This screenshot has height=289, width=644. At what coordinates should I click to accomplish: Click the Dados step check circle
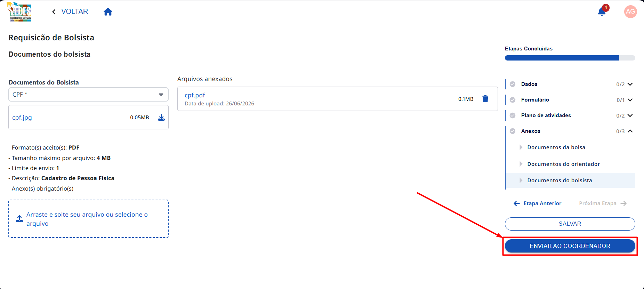click(x=513, y=84)
